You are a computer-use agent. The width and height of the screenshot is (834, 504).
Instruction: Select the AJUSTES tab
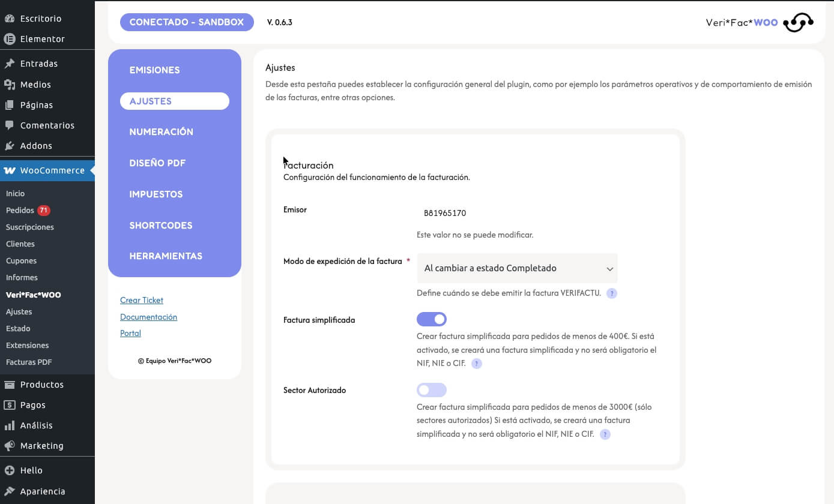[175, 101]
